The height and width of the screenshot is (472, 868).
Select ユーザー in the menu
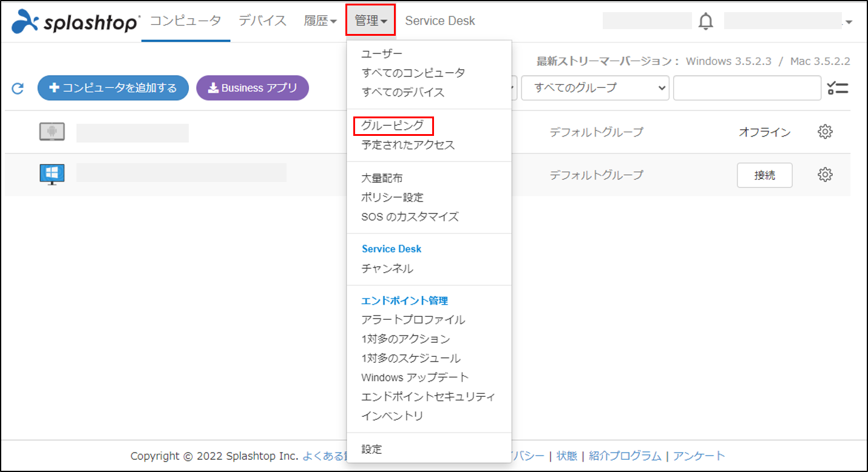point(382,54)
